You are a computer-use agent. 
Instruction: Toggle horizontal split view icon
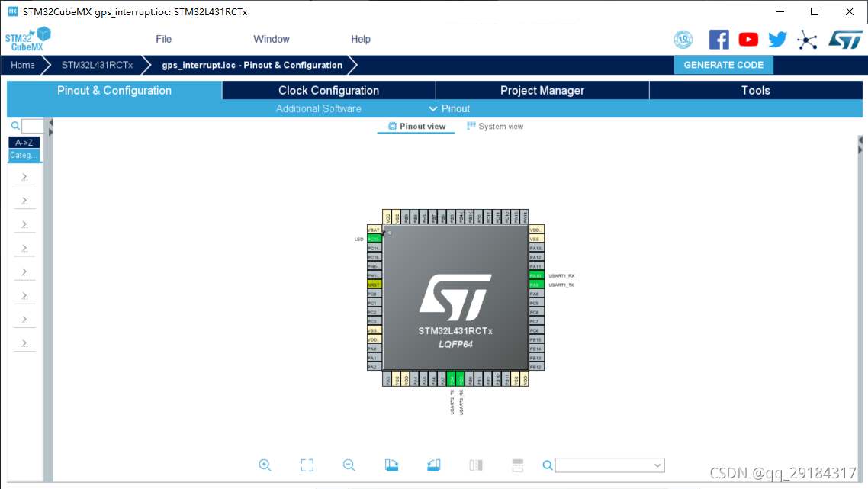pos(518,465)
